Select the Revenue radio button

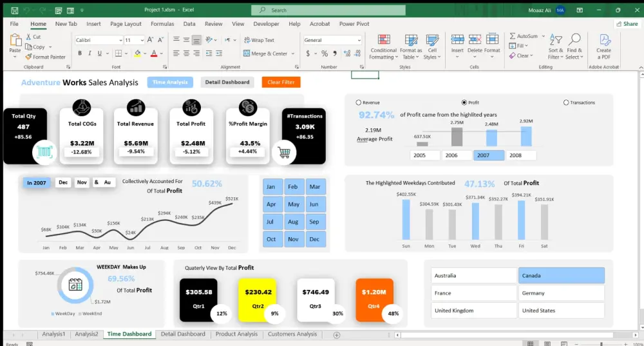pyautogui.click(x=359, y=102)
